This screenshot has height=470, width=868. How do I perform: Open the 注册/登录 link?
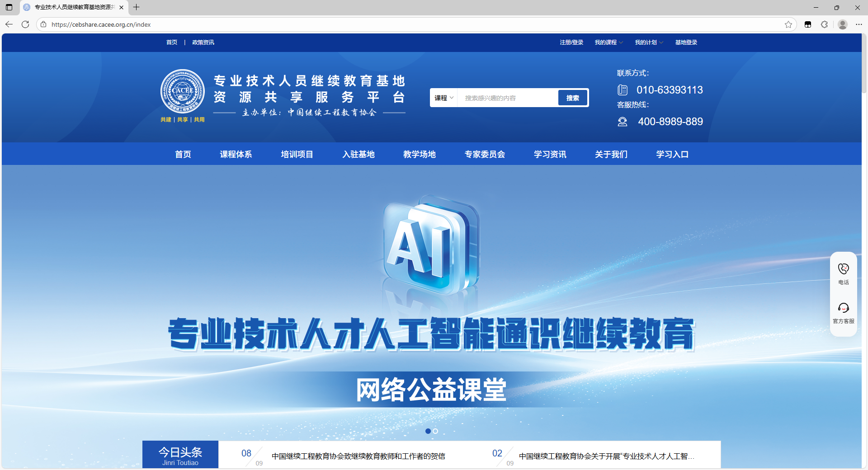pyautogui.click(x=571, y=42)
